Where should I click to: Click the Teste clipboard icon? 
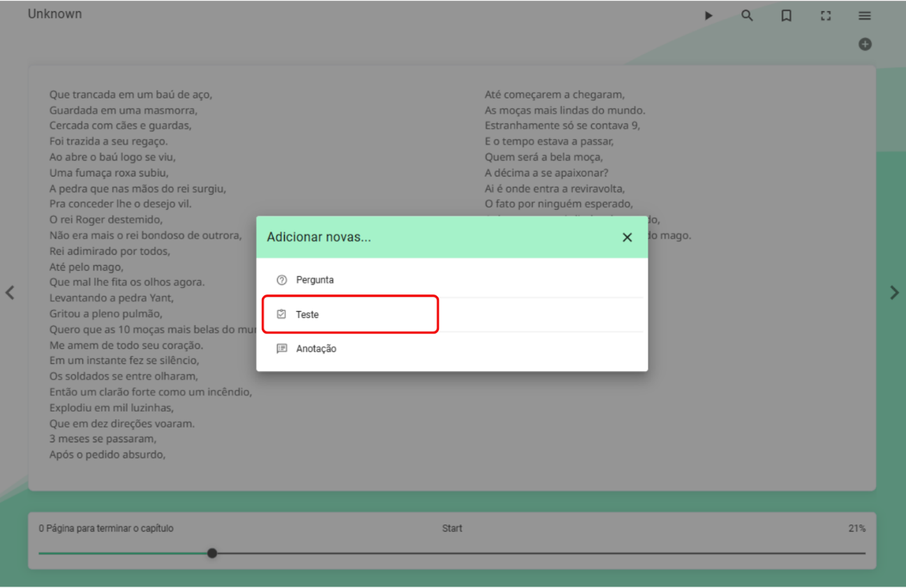[282, 315]
